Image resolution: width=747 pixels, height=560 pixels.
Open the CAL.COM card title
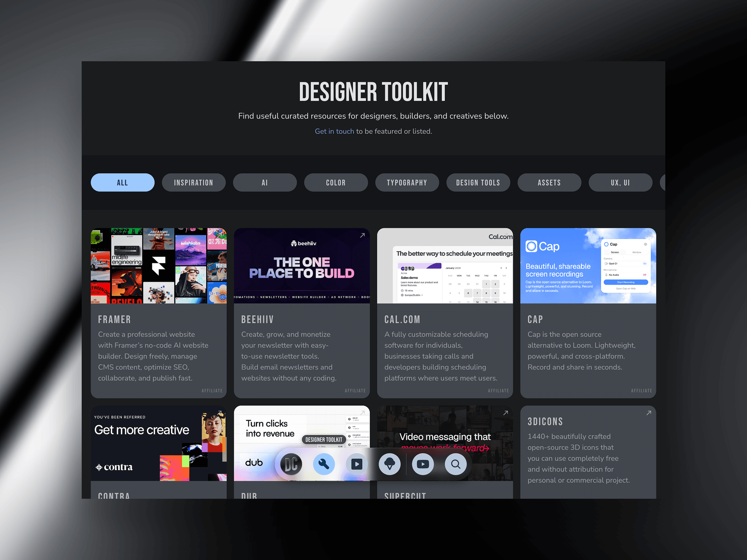[x=402, y=320]
